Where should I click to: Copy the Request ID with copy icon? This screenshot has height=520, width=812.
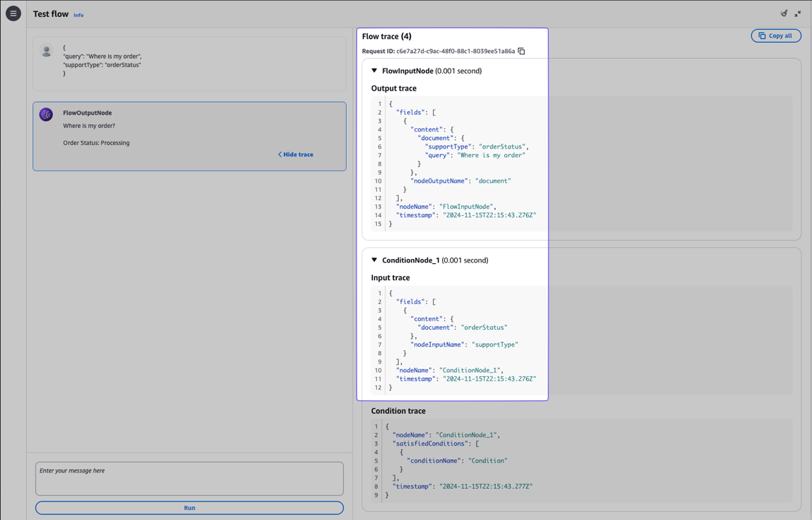[521, 51]
